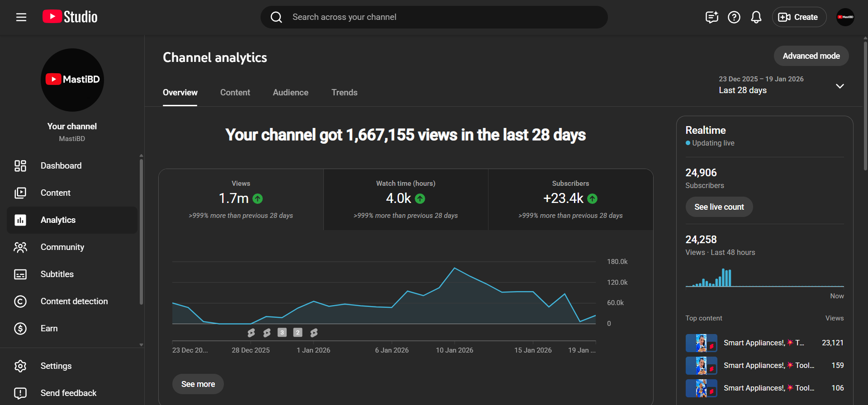
Task: Click the See more button
Action: click(x=198, y=384)
